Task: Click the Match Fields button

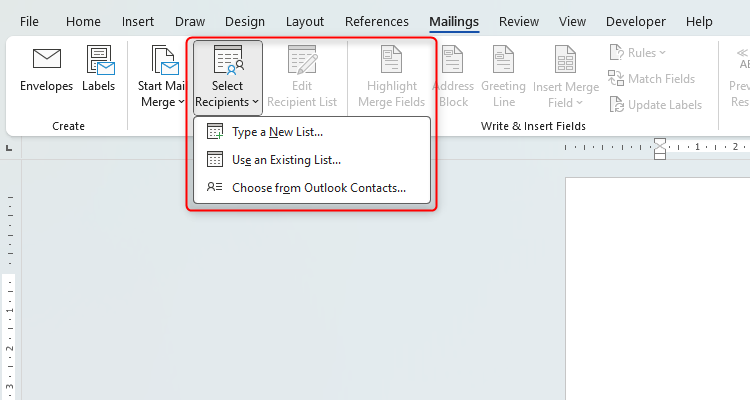Action: pyautogui.click(x=651, y=78)
